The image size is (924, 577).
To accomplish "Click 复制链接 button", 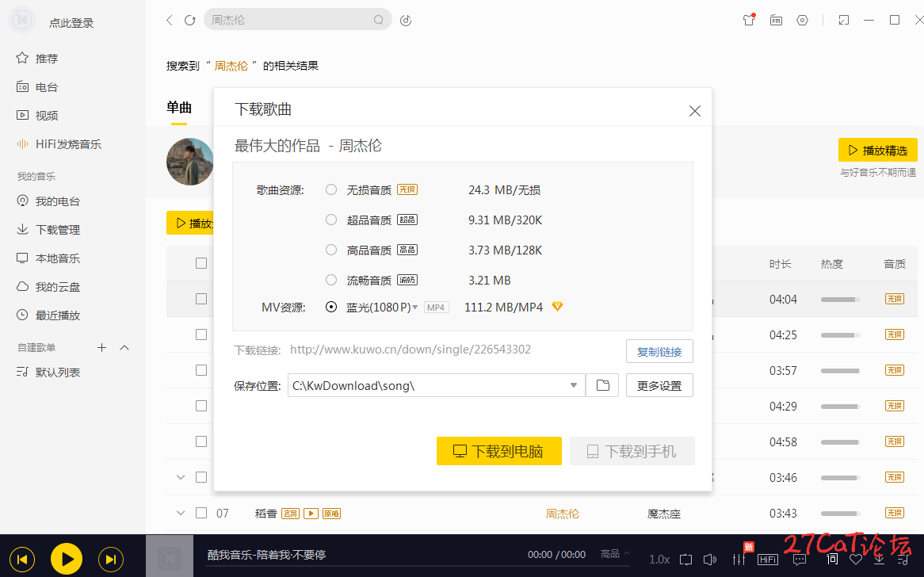I will click(659, 351).
